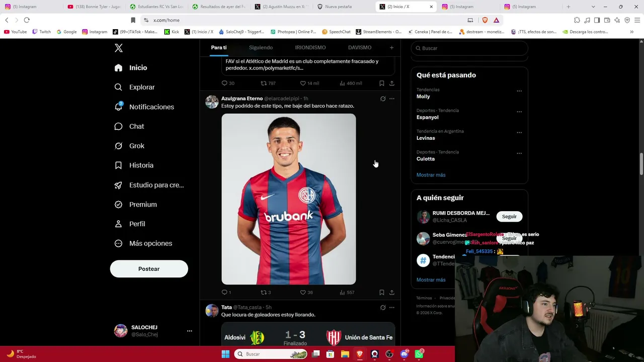Click the Postear button
Viewport: 644px width, 362px height.
pos(149,269)
